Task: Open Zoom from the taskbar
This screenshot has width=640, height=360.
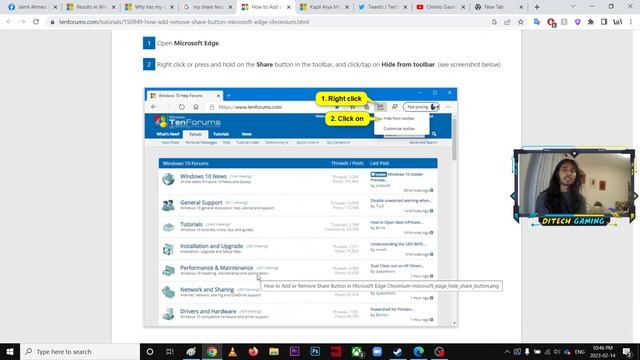Action: coord(377,351)
